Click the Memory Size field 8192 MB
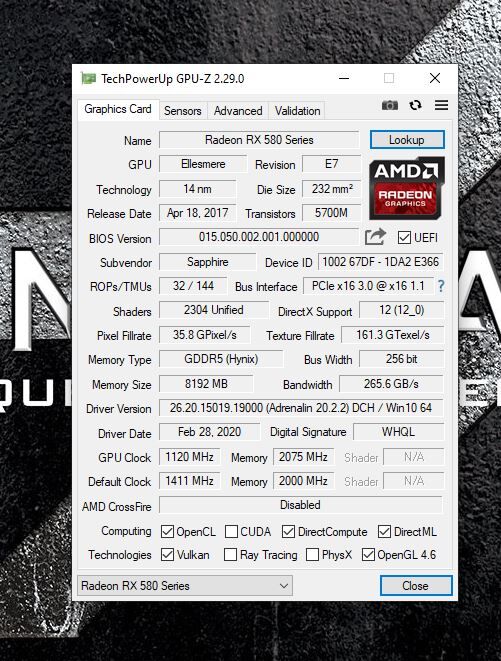The height and width of the screenshot is (661, 501). [x=206, y=384]
